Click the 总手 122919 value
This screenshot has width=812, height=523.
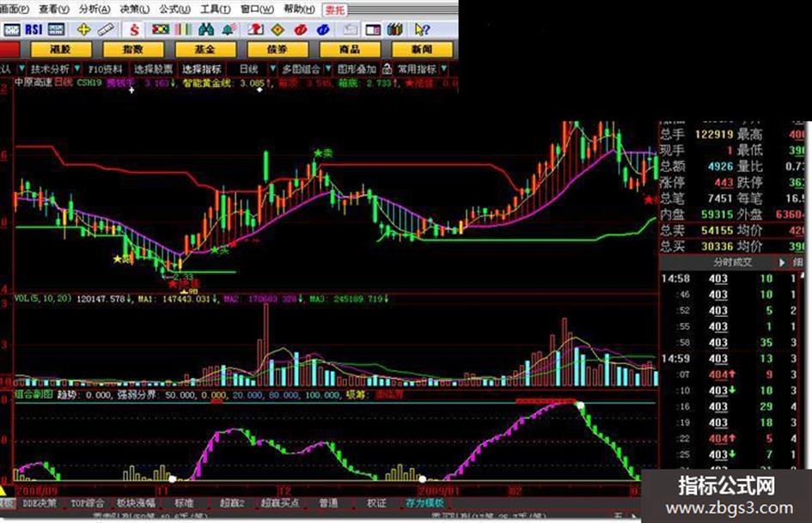pos(714,135)
